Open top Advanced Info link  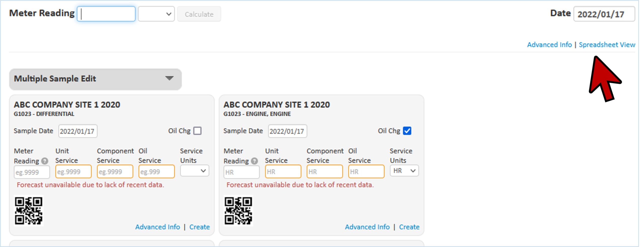point(549,45)
